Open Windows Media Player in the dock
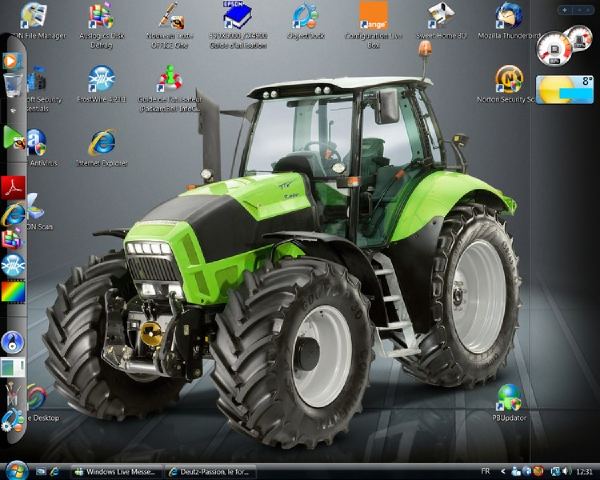Image resolution: width=600 pixels, height=480 pixels. (x=11, y=61)
